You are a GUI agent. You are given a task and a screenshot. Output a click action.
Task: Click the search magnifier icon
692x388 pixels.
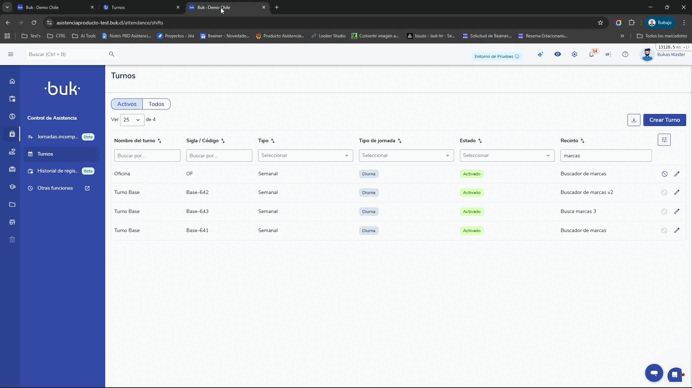tap(112, 54)
